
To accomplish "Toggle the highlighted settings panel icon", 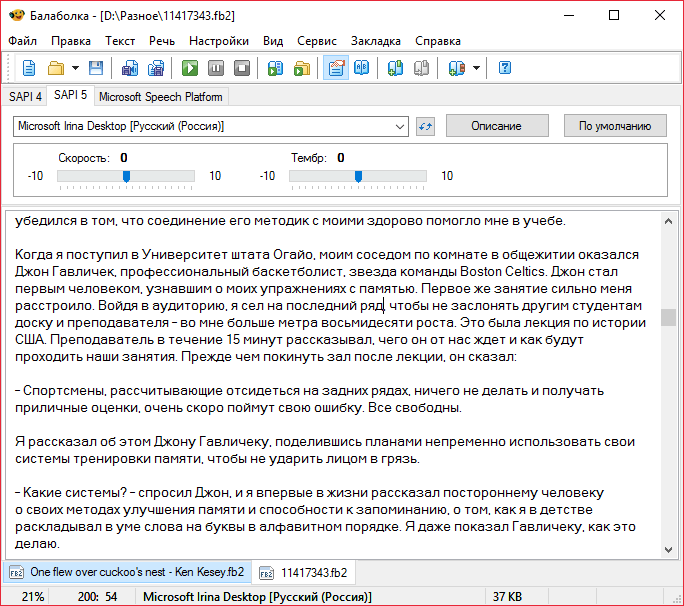I will point(336,68).
